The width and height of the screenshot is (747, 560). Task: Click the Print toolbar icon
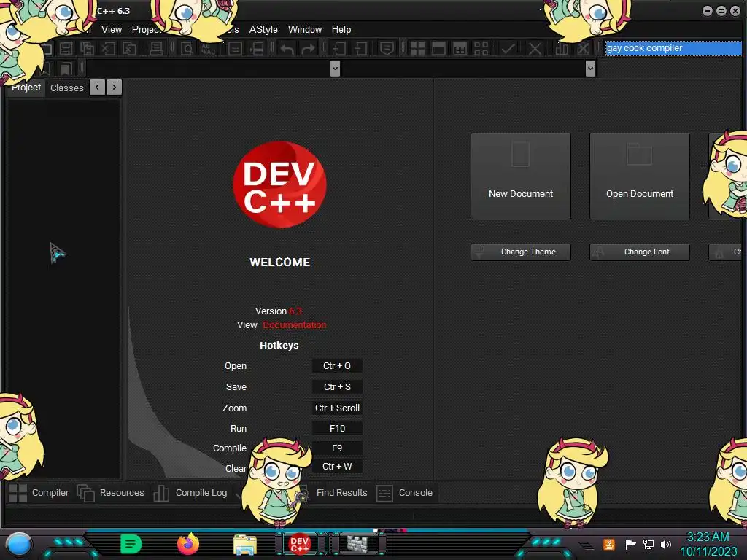coord(156,48)
